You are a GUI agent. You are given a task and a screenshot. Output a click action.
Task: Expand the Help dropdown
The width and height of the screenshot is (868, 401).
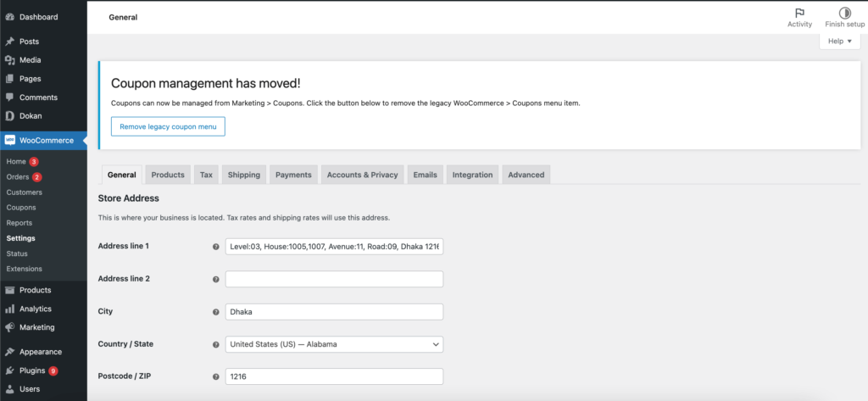click(839, 41)
